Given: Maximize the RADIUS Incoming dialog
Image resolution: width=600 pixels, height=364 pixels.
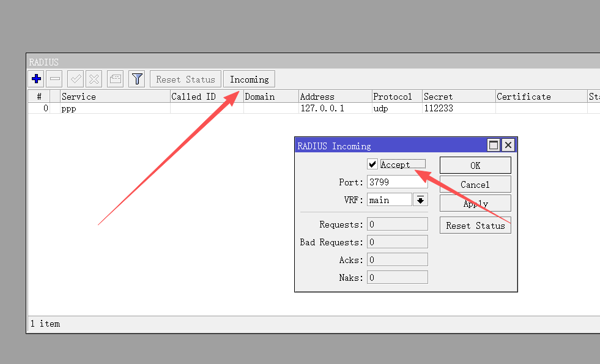Looking at the screenshot, I should coord(493,146).
